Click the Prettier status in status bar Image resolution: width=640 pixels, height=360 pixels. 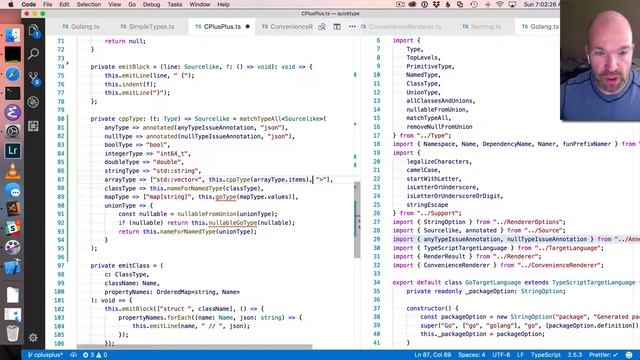pyautogui.click(x=603, y=355)
